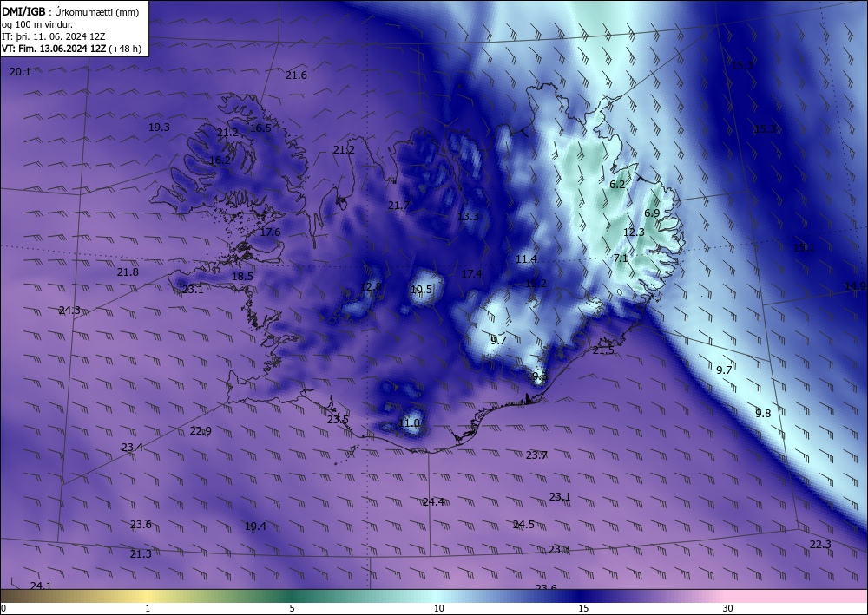Click the 24.3 value on the map
Image resolution: width=868 pixels, height=615 pixels.
69,311
